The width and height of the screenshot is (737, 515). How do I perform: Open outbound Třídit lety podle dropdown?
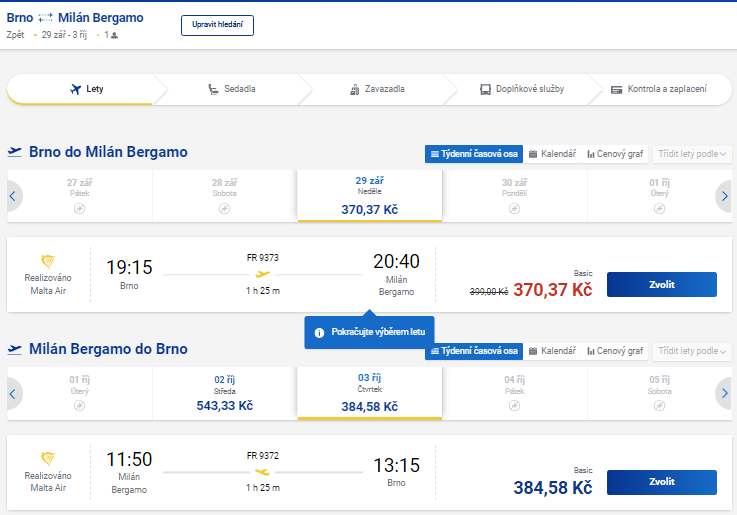tap(692, 154)
